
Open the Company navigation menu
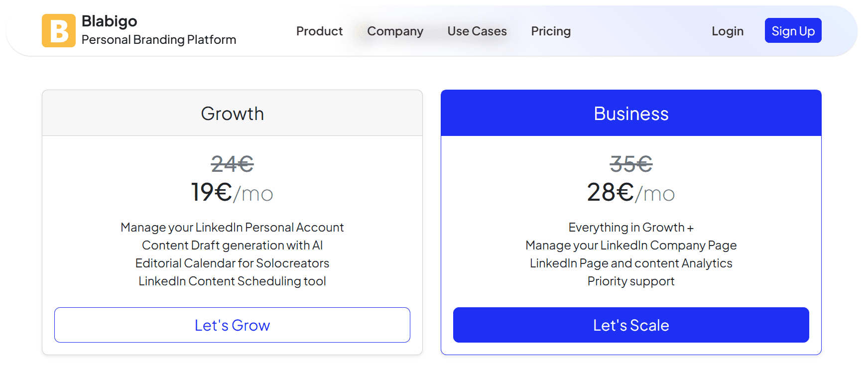point(395,31)
